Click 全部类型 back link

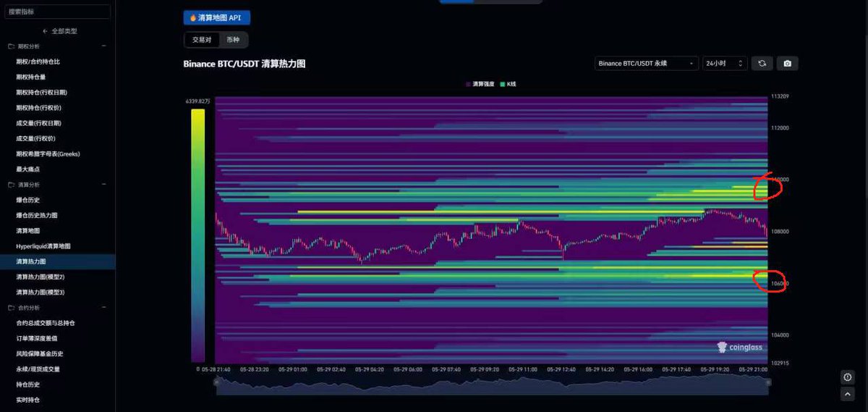(64, 31)
